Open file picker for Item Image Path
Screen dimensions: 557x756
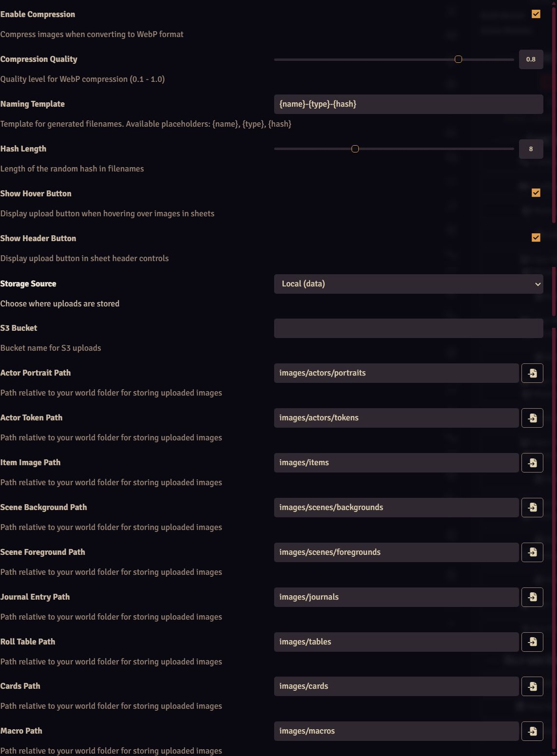tap(532, 463)
